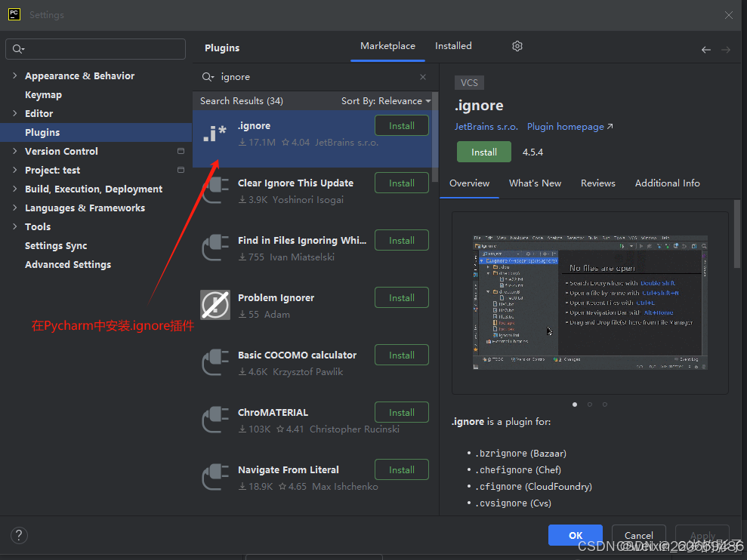Click the plugin details scrollbar
Viewport: 747px width, 560px height.
(737, 234)
